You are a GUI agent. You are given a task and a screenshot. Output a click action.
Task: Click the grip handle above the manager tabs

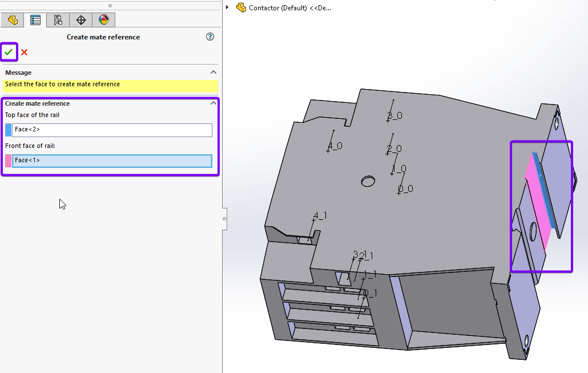(110, 6)
